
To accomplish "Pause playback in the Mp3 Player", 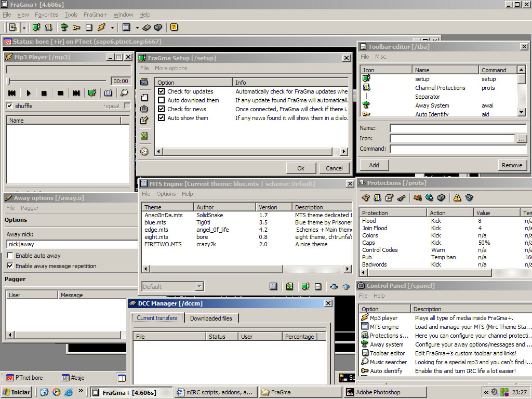I will tap(44, 93).
